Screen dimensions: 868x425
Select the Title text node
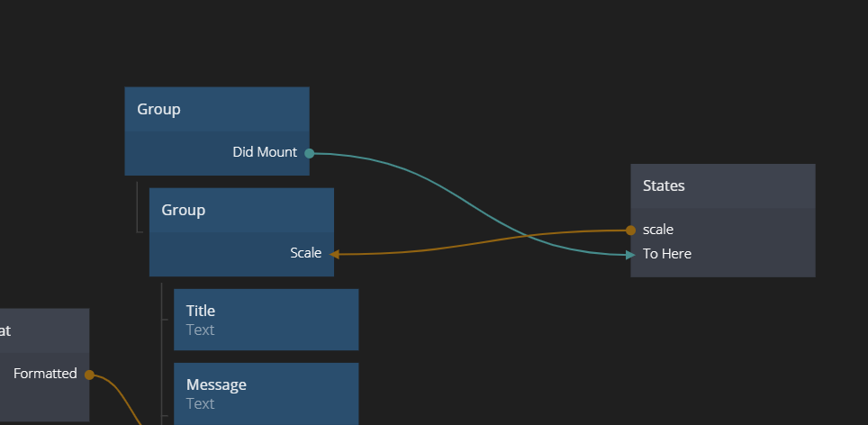[266, 320]
